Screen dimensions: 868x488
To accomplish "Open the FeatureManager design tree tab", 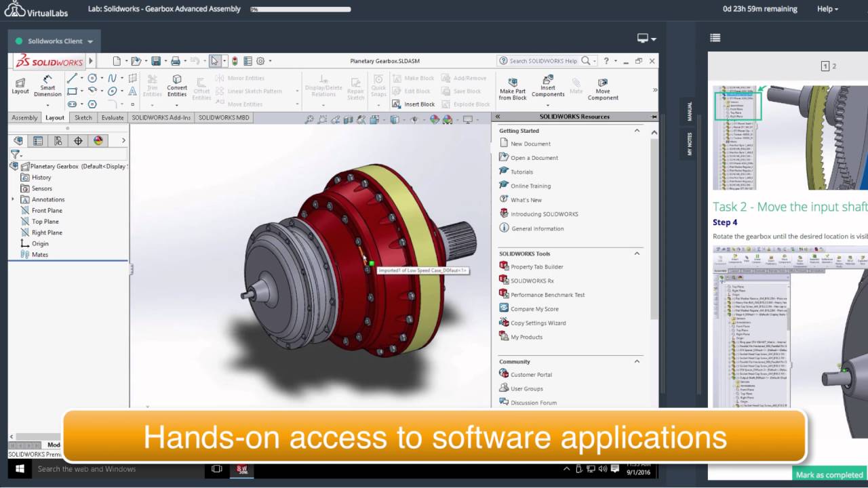I will click(x=18, y=141).
